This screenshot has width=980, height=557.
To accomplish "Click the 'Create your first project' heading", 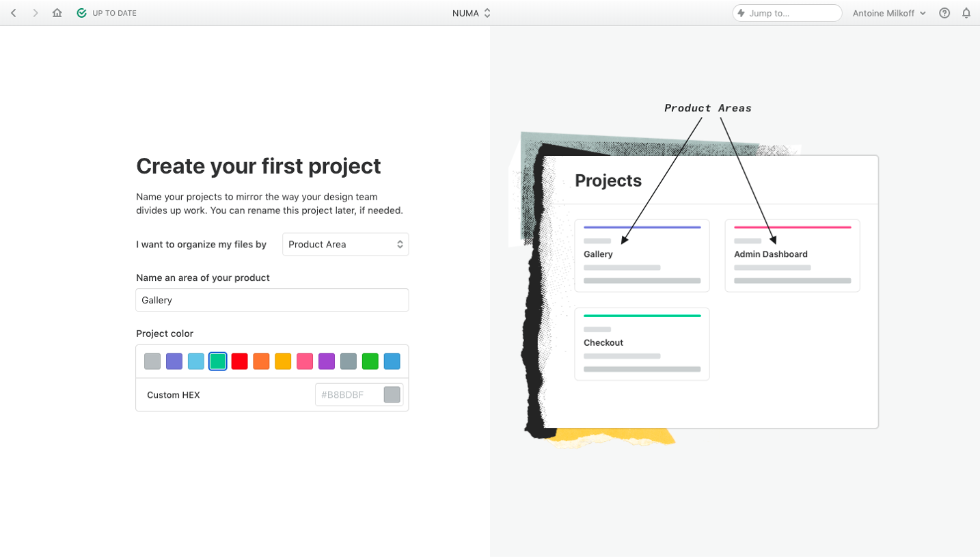I will (258, 166).
